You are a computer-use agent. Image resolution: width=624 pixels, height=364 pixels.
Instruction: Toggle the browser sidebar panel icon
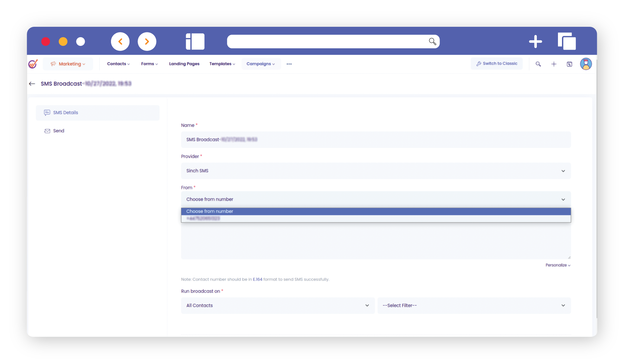click(x=195, y=42)
